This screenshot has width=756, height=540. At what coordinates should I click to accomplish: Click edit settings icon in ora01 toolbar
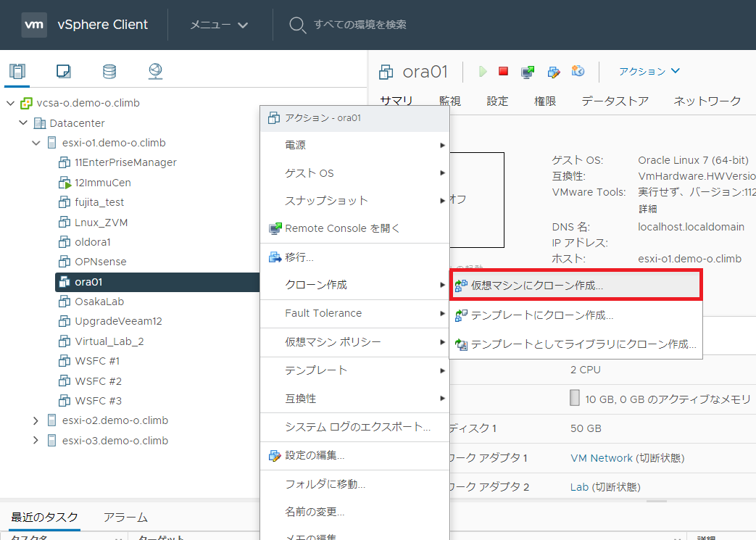(554, 72)
